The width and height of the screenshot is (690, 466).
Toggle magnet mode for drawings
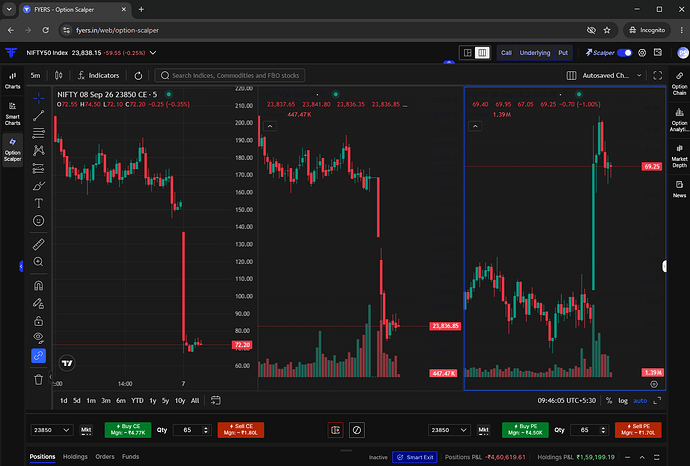(x=38, y=286)
